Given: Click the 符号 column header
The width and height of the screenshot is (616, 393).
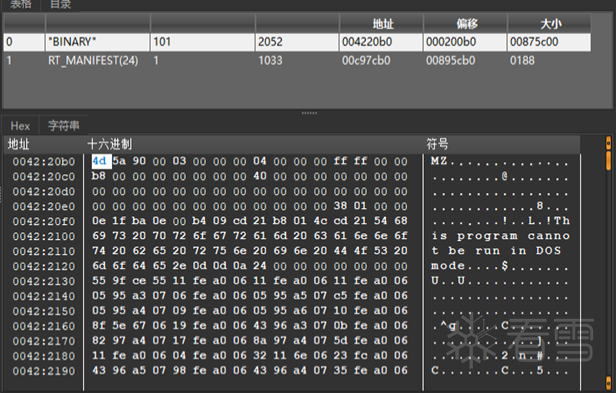Looking at the screenshot, I should 437,144.
